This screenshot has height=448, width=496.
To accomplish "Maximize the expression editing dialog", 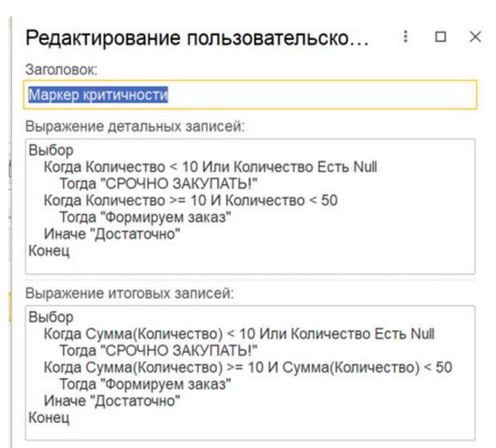I will click(440, 38).
